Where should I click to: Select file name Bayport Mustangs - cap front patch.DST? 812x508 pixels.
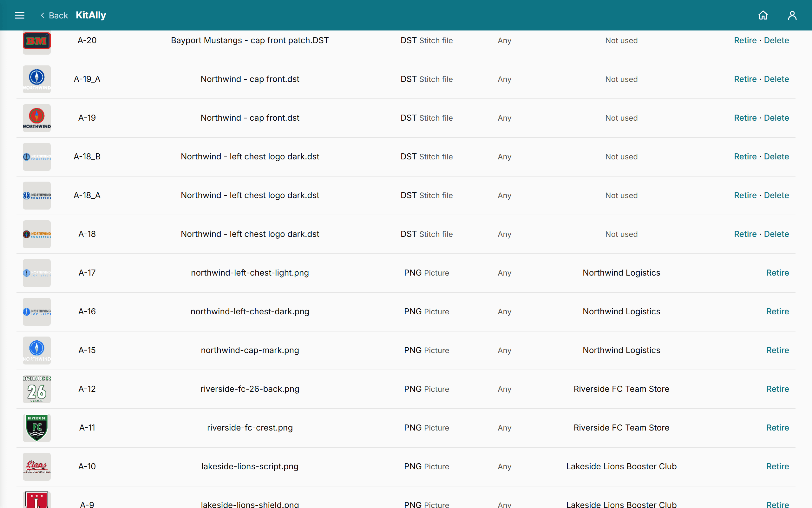[250, 40]
